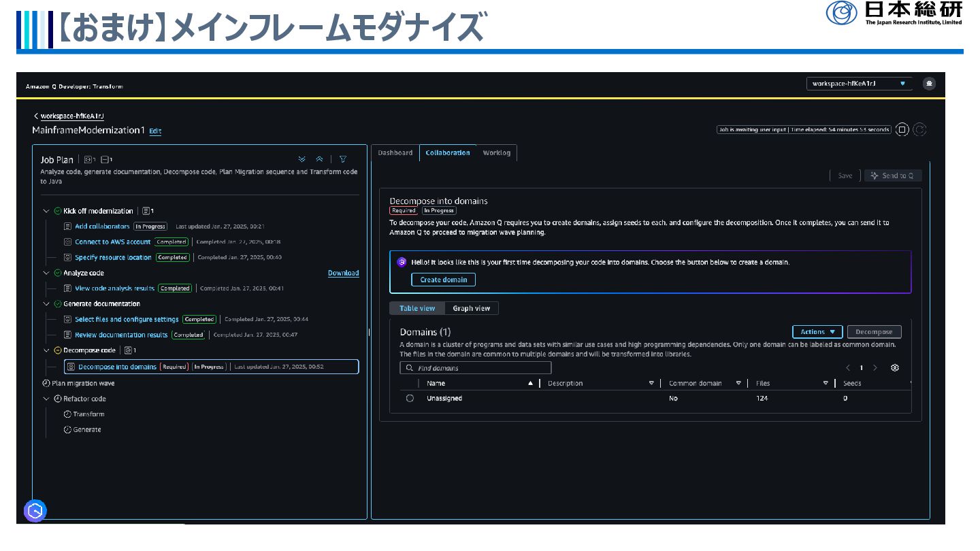This screenshot has width=980, height=551.
Task: Collapse the Refactor code section
Action: (x=46, y=399)
